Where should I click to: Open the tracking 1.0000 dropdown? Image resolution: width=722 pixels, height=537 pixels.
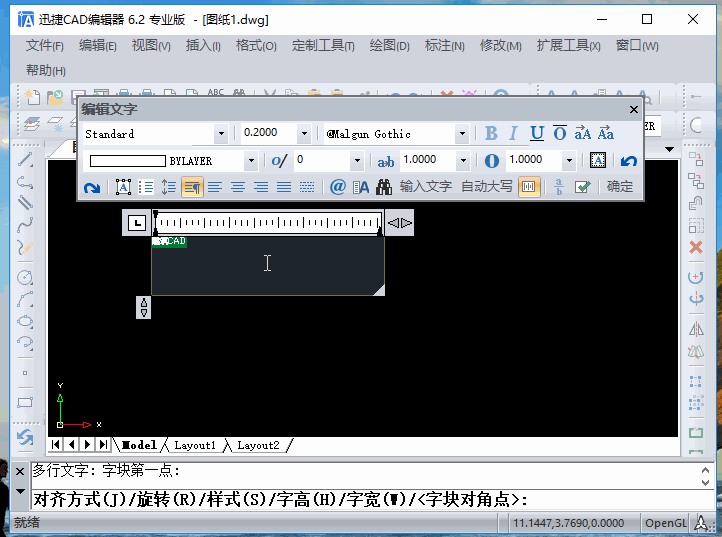[x=463, y=161]
